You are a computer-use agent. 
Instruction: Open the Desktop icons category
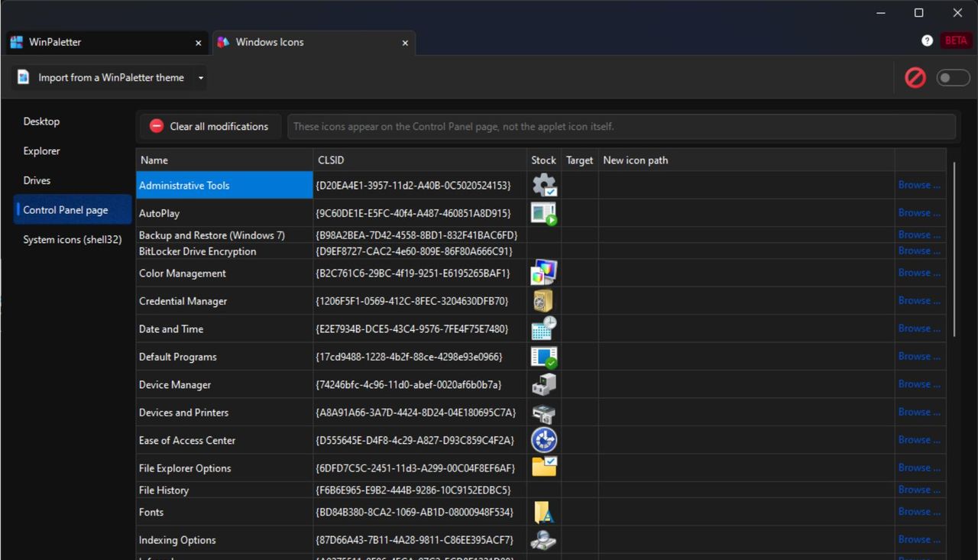coord(41,121)
